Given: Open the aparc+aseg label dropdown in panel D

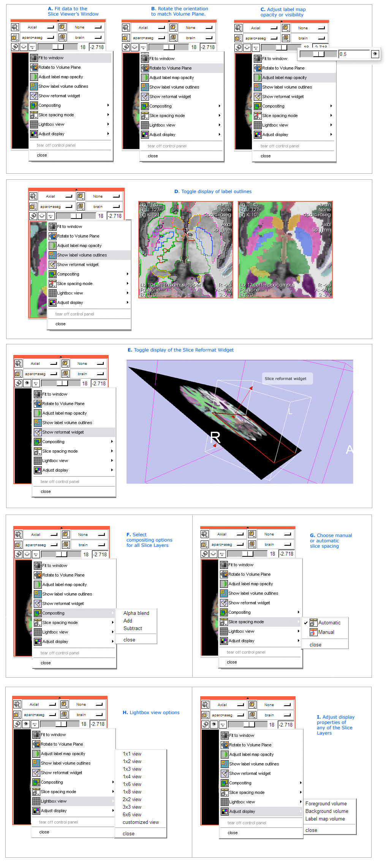Looking at the screenshot, I should 55,207.
